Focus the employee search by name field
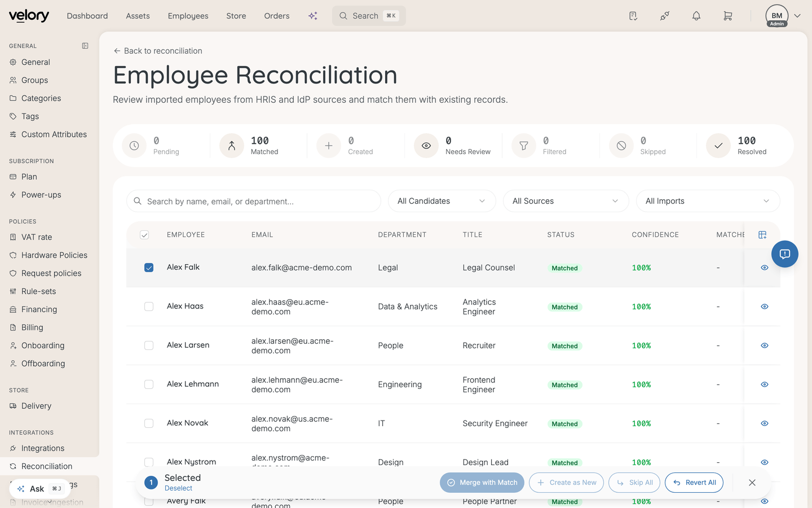Viewport: 812px width, 508px height. coord(254,201)
